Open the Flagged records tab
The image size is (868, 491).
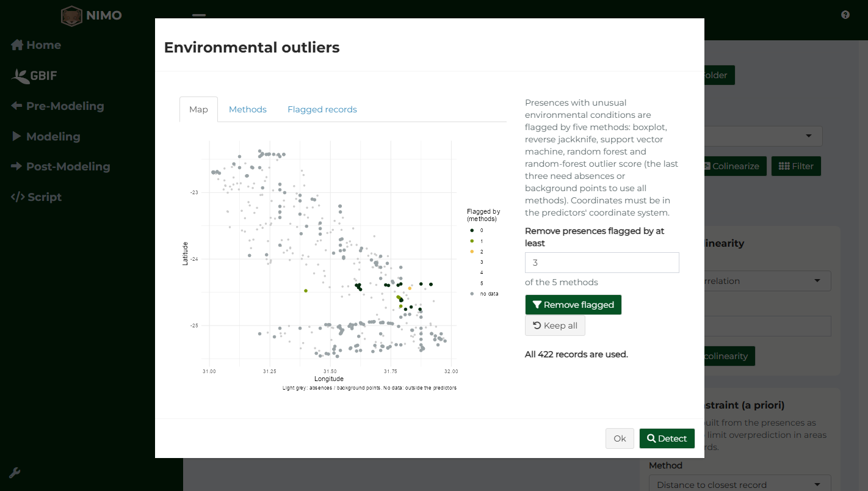(x=322, y=109)
